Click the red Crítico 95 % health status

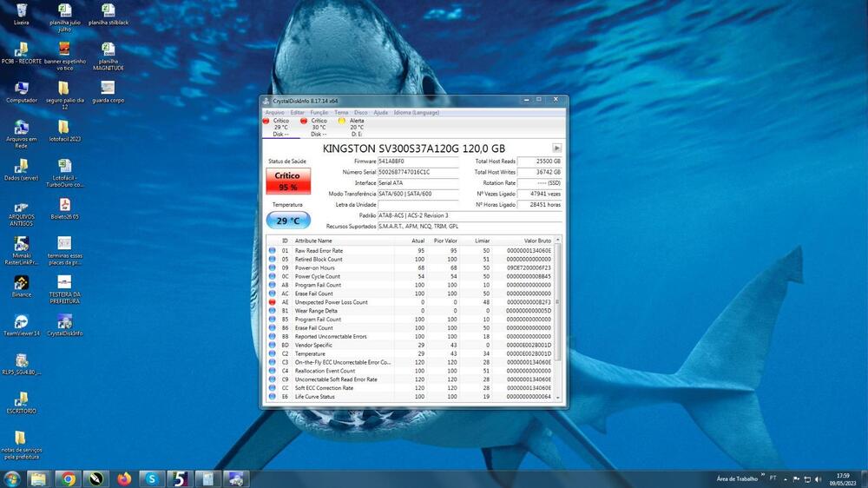[287, 181]
